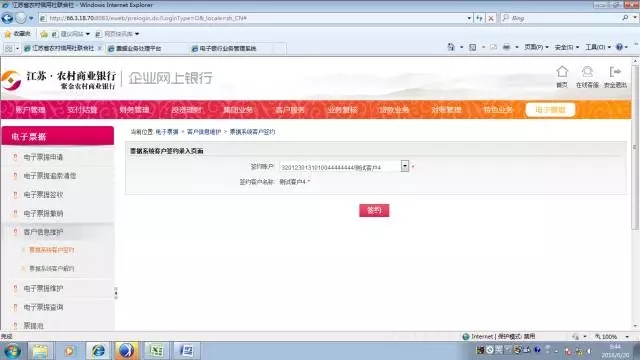Open the 签约账户 account dropdown
Image resolution: width=640 pixels, height=360 pixels.
click(404, 166)
